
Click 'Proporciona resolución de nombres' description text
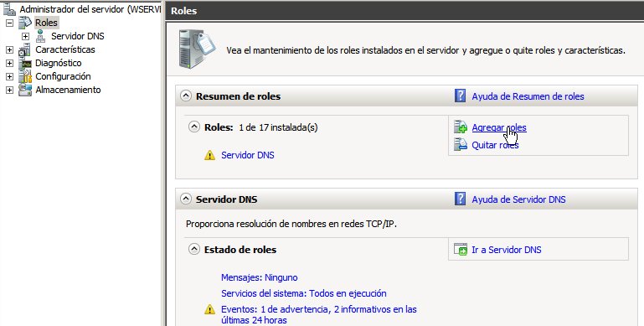point(291,224)
